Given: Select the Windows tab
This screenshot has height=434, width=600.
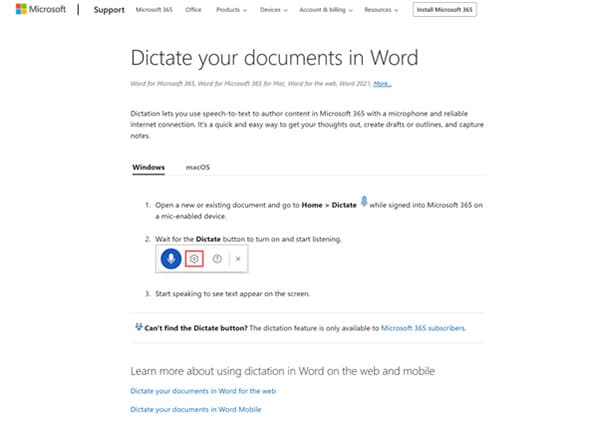Looking at the screenshot, I should tap(148, 167).
